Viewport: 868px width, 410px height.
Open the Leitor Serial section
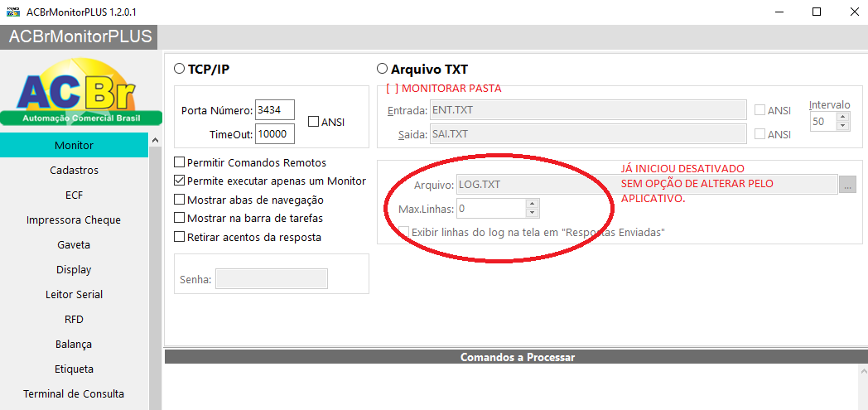[x=75, y=294]
